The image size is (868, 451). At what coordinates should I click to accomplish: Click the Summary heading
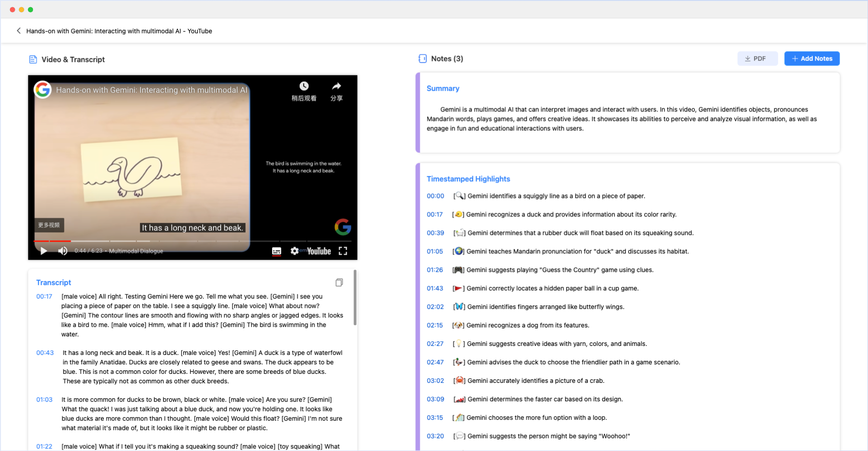click(x=443, y=88)
